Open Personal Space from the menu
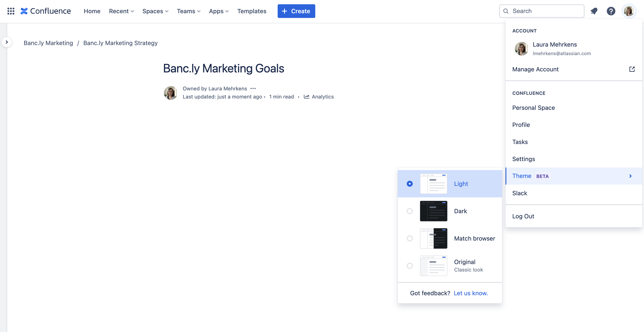644x332 pixels. click(573, 108)
